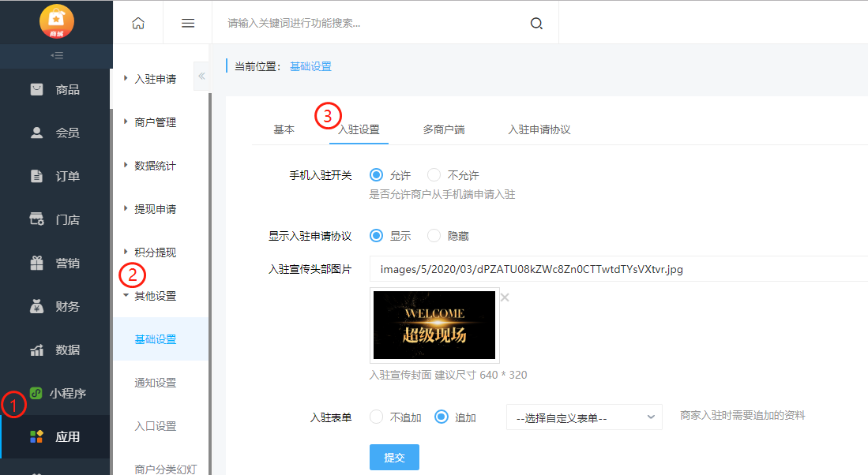The image size is (868, 475).
Task: Open the 营销 gift icon
Action: pyautogui.click(x=36, y=264)
